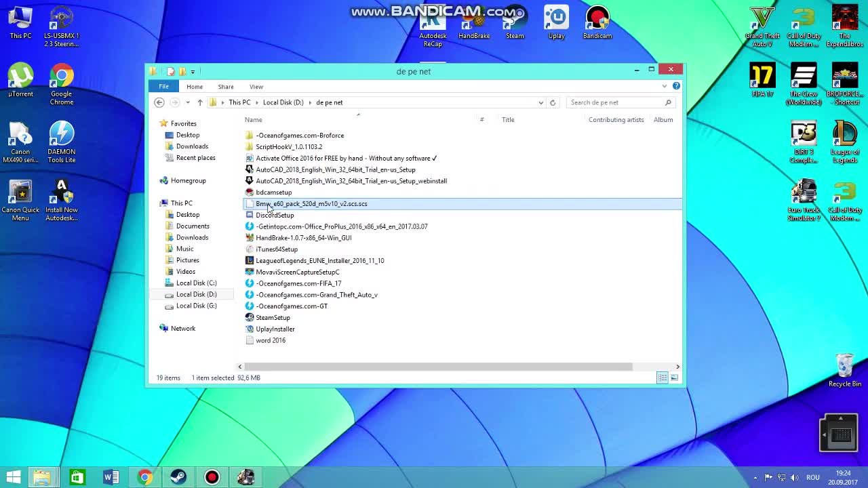Select Favorites in navigation pane
The height and width of the screenshot is (488, 868).
point(183,123)
